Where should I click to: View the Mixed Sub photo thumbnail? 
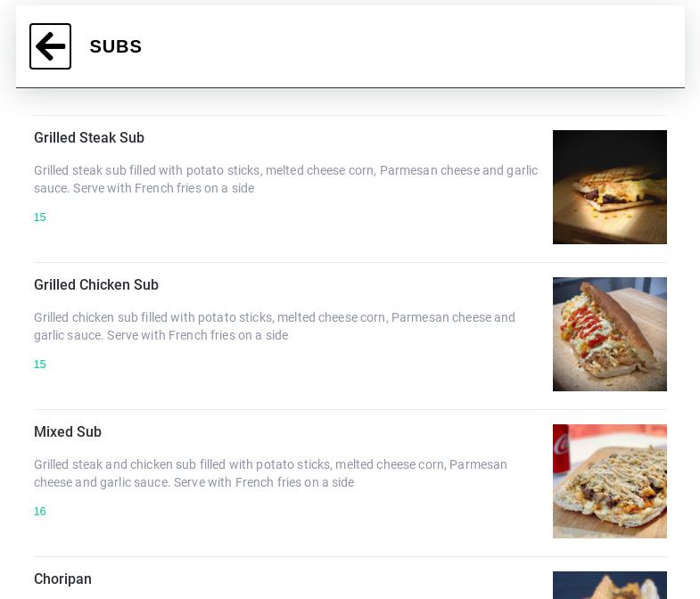609,481
